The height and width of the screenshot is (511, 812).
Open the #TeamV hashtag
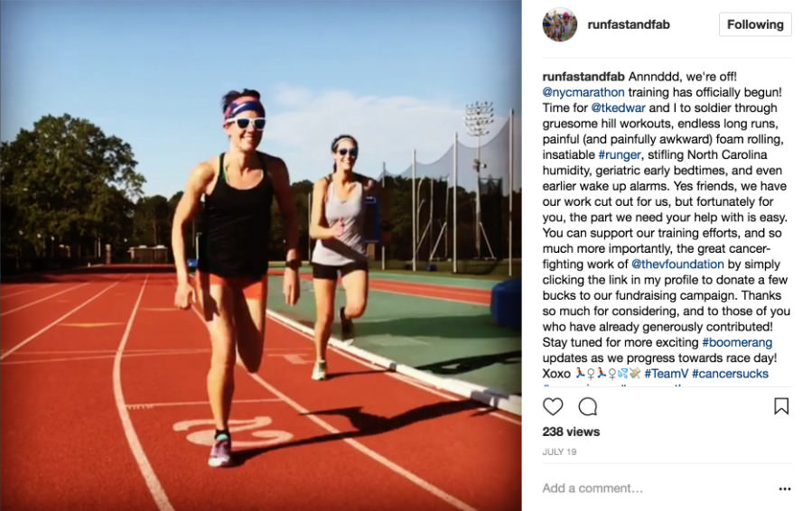tap(666, 373)
